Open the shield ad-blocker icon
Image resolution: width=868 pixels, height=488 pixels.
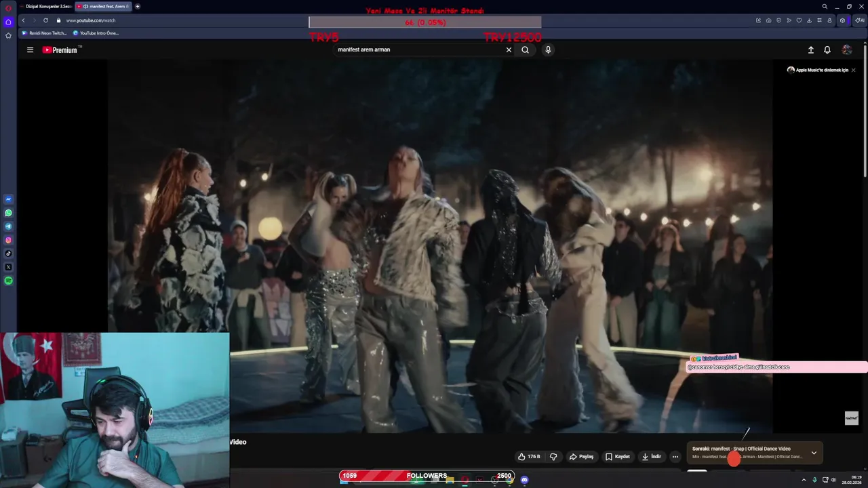778,20
